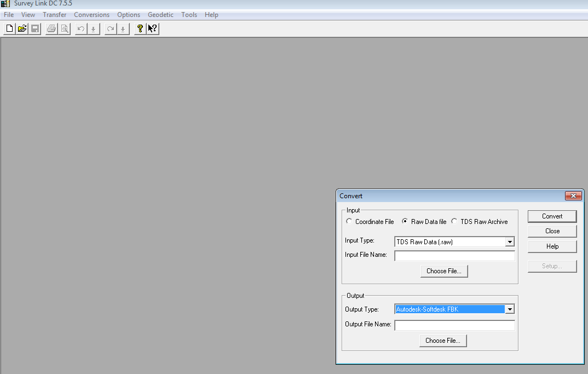Image resolution: width=588 pixels, height=374 pixels.
Task: Open the Conversions menu
Action: pyautogui.click(x=91, y=14)
